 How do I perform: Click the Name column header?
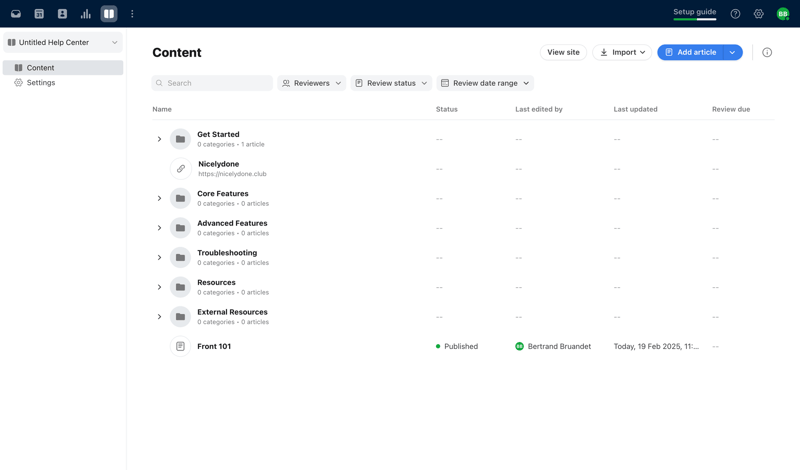(x=162, y=109)
